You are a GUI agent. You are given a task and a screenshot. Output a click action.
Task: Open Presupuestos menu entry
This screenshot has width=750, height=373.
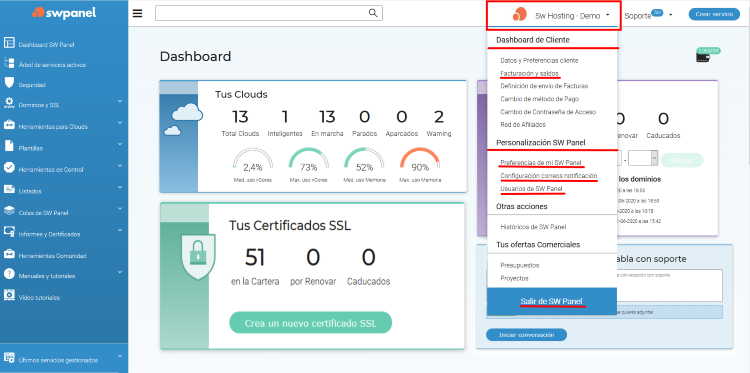[x=520, y=265]
